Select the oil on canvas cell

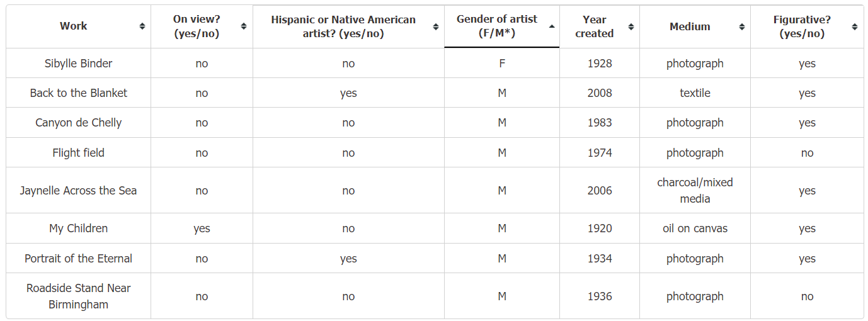(695, 228)
